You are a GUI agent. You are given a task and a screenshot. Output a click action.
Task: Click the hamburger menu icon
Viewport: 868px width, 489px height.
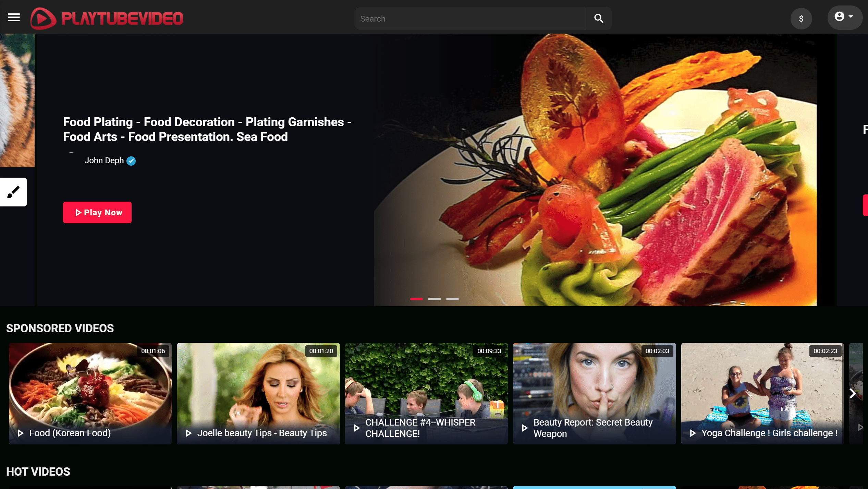(x=14, y=17)
